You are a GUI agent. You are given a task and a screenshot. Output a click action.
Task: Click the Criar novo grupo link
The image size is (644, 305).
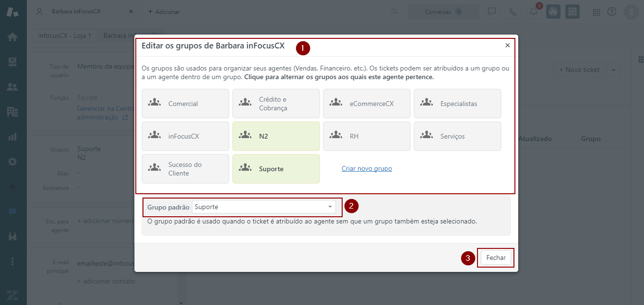[x=367, y=169]
